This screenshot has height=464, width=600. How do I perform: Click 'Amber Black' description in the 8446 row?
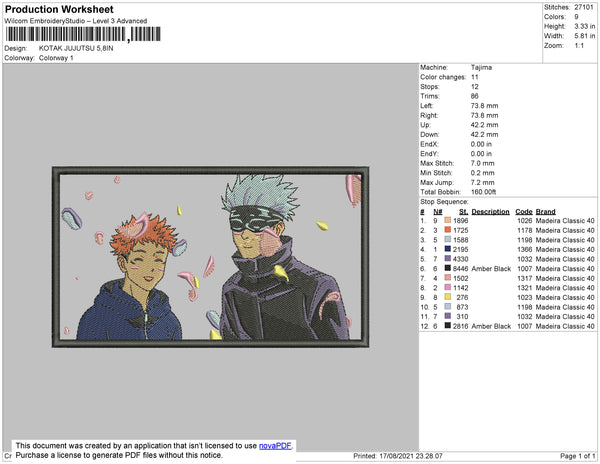tap(491, 269)
